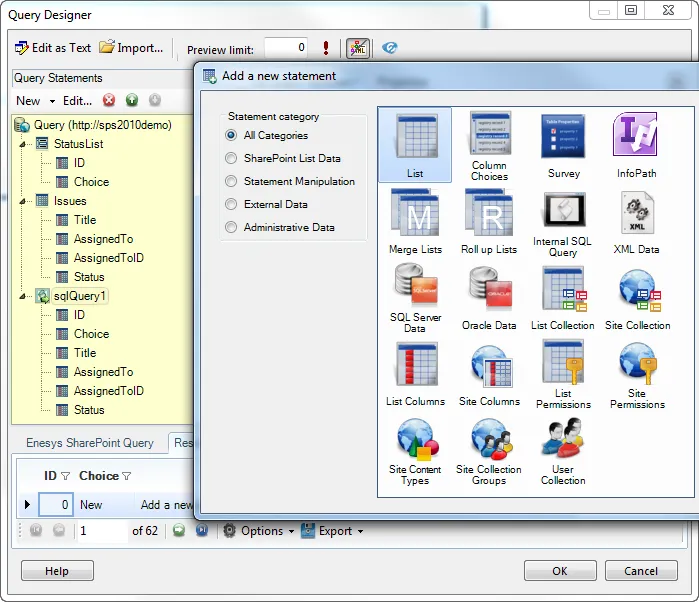Click the User Collection icon
The width and height of the screenshot is (699, 602).
point(563,440)
